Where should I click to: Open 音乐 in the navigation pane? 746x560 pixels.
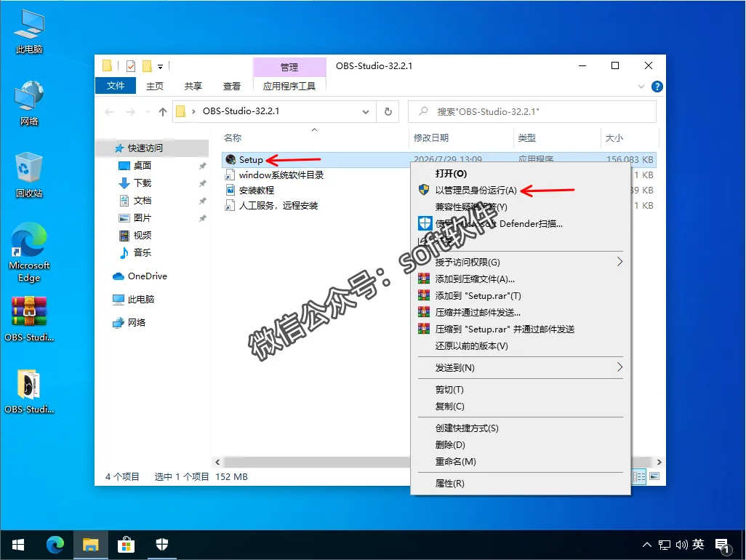143,252
